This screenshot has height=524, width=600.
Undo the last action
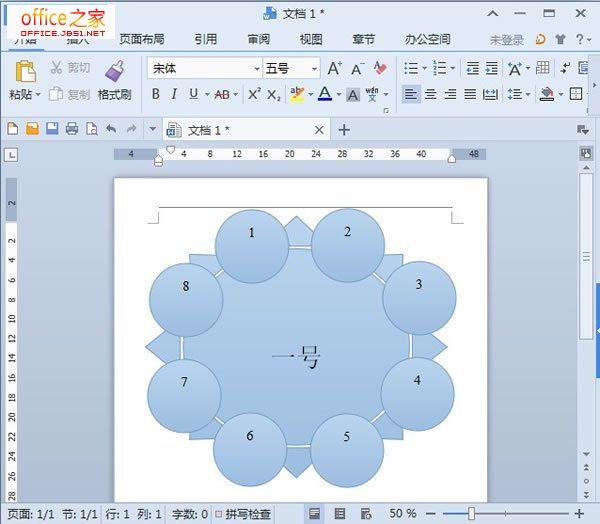(111, 129)
